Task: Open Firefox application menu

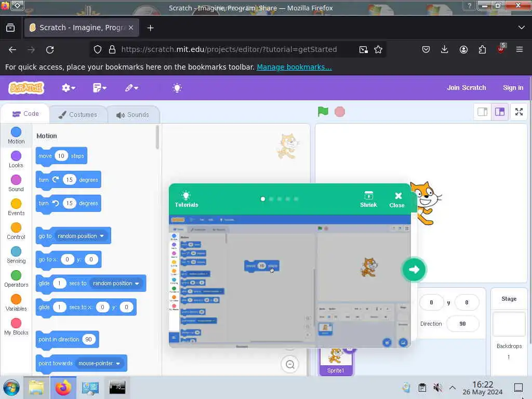Action: coord(519,49)
